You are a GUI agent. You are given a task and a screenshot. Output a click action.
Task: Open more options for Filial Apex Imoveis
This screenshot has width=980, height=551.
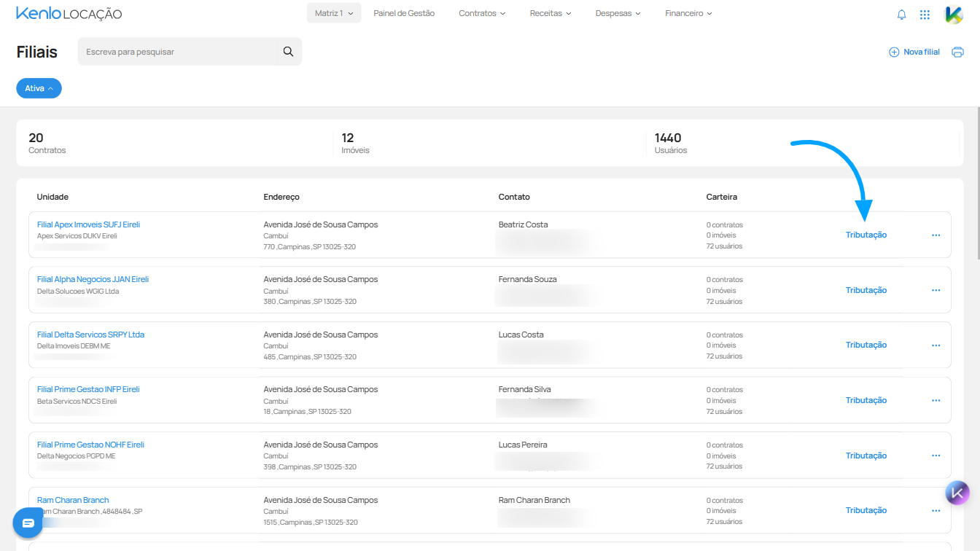coord(936,235)
